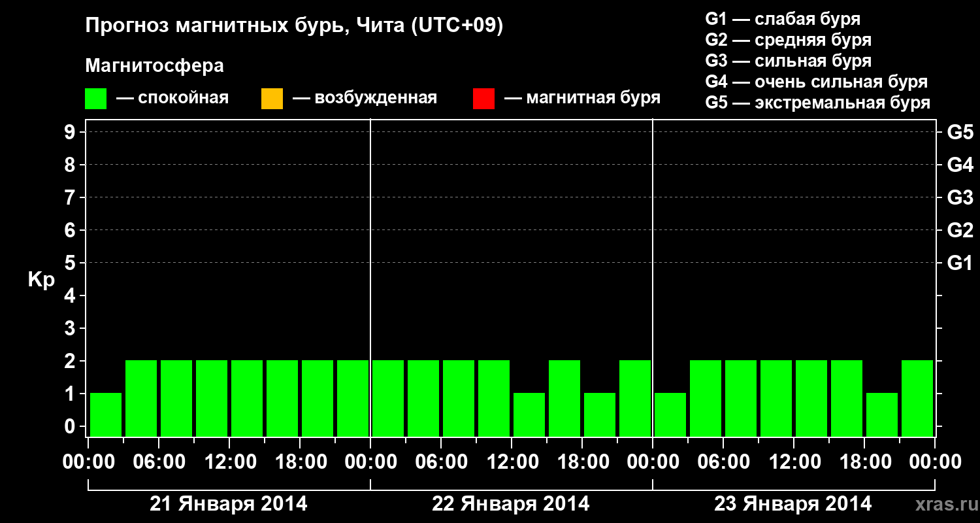Click the 'G4 — очень сильная буря' legend line

coord(816,82)
